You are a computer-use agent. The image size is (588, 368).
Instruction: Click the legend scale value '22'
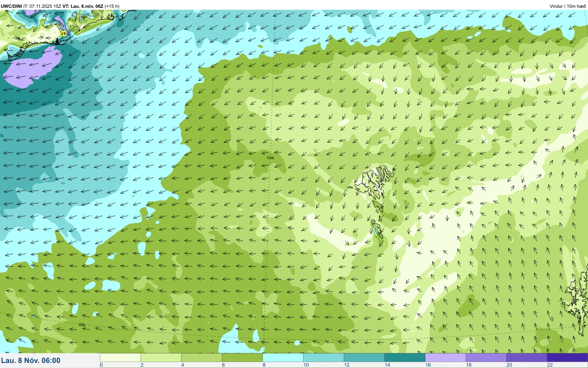[x=549, y=365]
